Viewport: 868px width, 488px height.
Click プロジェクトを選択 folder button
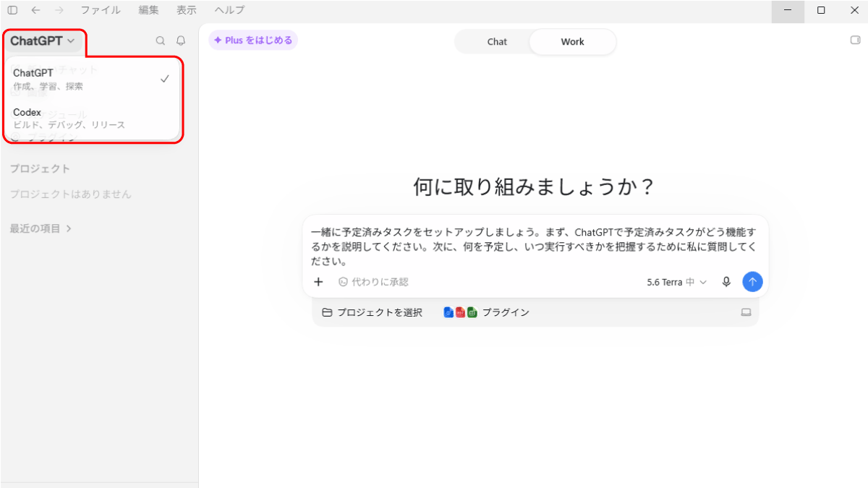372,312
